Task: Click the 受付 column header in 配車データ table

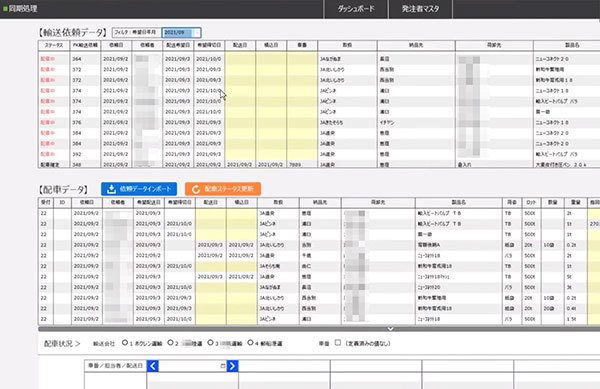Action: tap(46, 202)
